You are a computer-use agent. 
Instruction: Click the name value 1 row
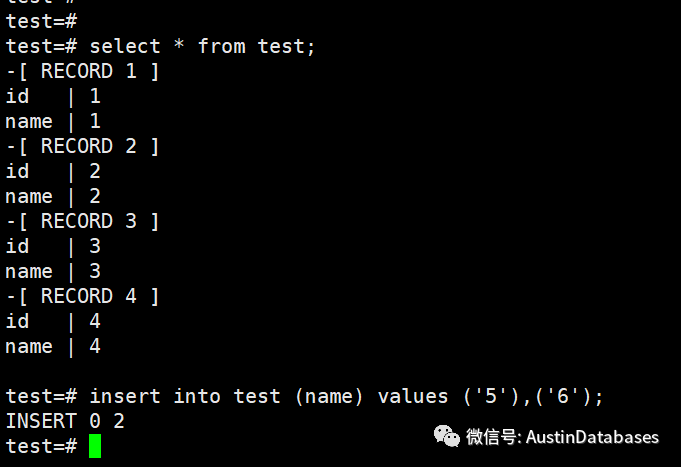[53, 121]
